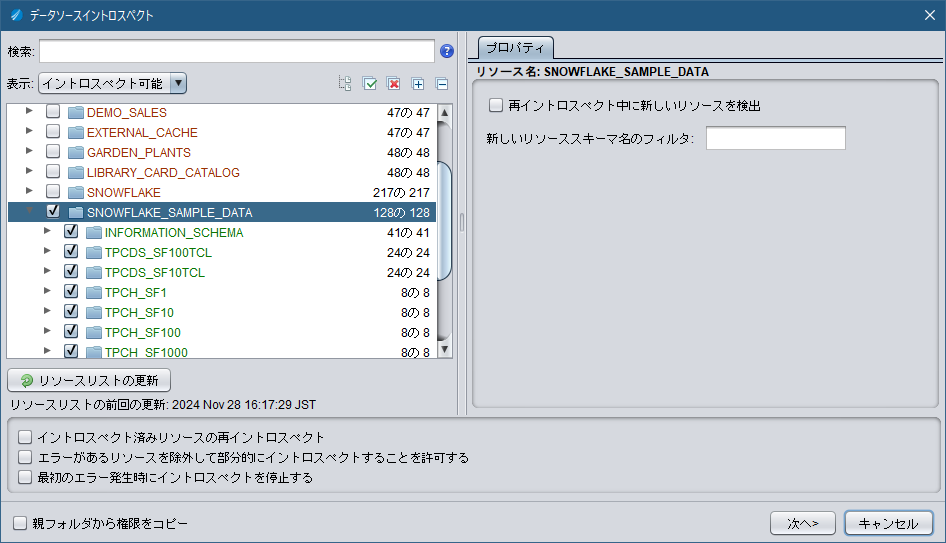Click the application icon in title bar

(x=17, y=15)
